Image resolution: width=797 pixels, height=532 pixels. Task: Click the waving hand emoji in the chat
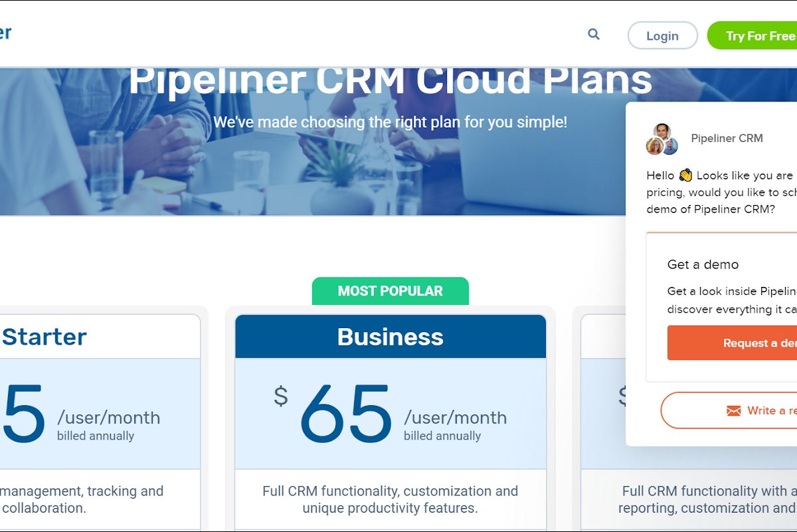coord(685,175)
